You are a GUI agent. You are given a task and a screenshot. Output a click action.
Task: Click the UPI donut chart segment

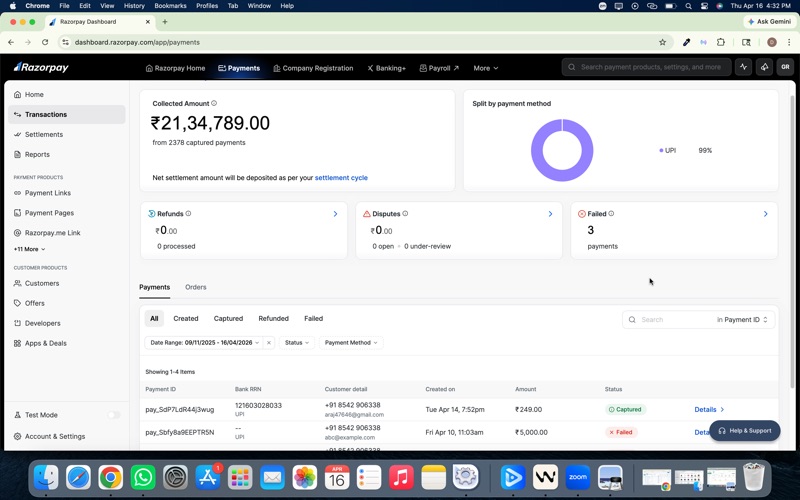pyautogui.click(x=535, y=150)
